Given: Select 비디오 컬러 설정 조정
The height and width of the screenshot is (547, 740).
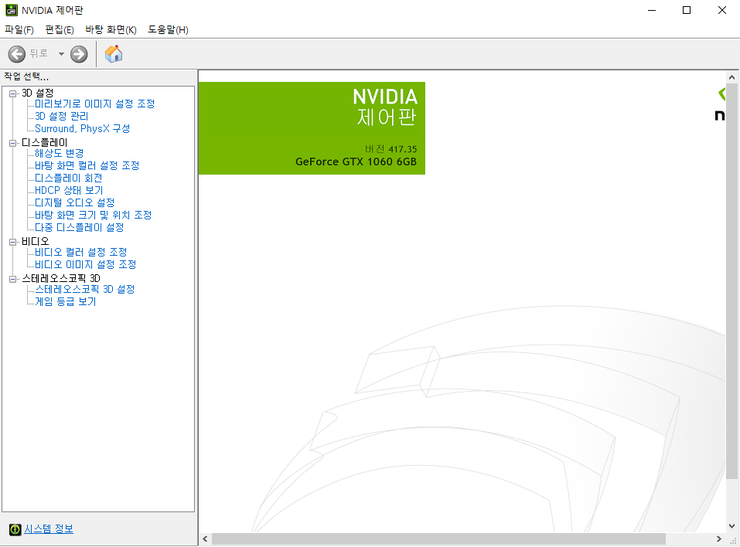Looking at the screenshot, I should click(x=81, y=252).
